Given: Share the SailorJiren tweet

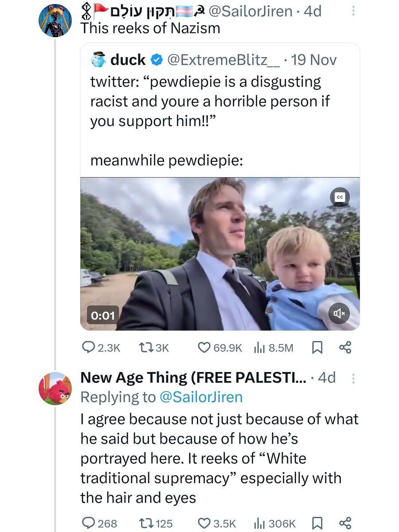Looking at the screenshot, I should (345, 348).
